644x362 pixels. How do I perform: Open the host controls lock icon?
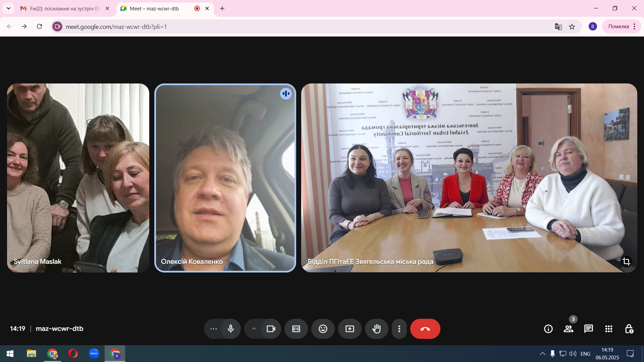click(x=629, y=329)
